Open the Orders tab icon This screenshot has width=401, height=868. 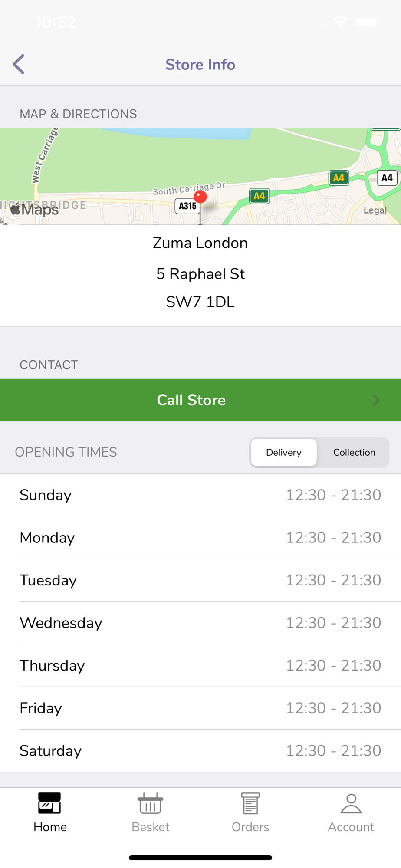pos(250,803)
